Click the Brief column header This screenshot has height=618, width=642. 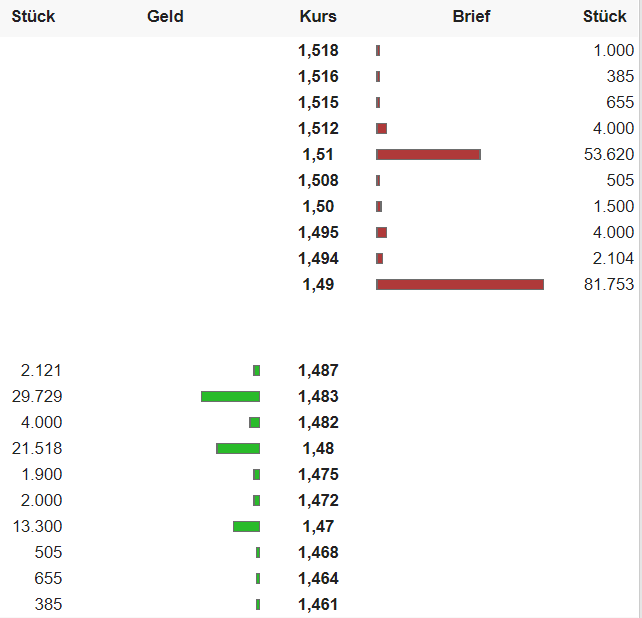tap(471, 17)
